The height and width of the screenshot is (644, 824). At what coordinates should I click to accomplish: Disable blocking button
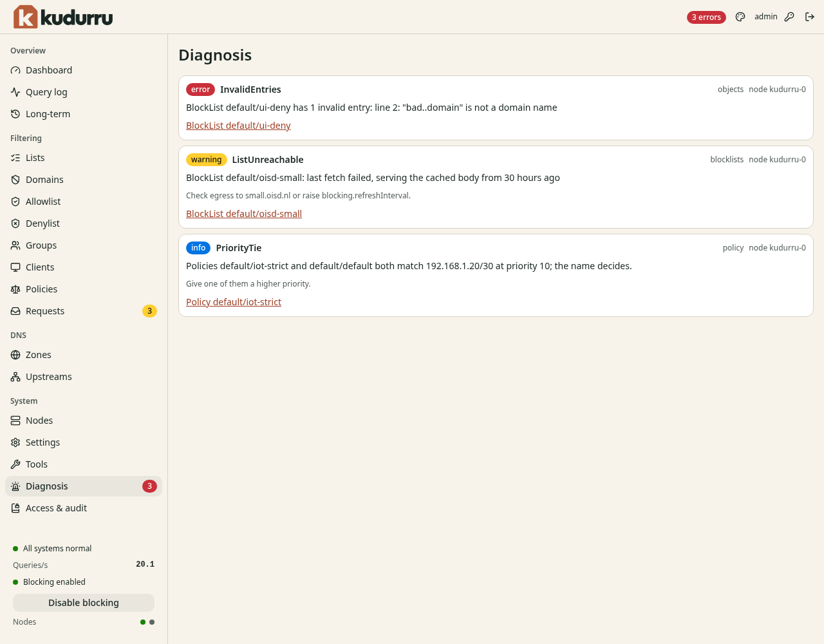click(84, 603)
